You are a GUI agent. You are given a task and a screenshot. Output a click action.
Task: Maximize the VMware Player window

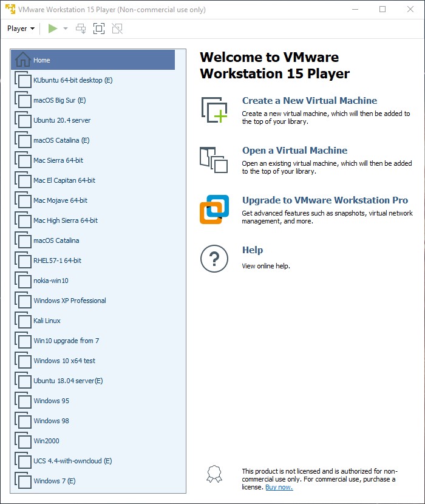click(382, 9)
